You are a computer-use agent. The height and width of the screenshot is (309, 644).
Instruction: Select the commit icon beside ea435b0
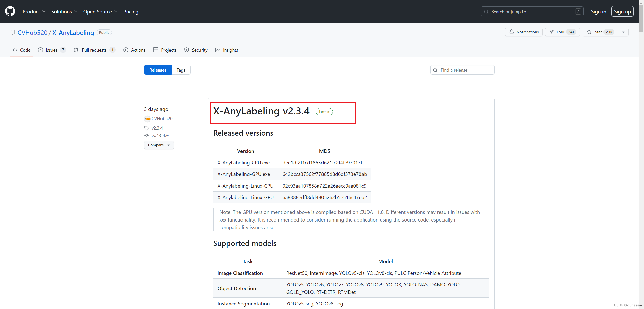click(147, 135)
